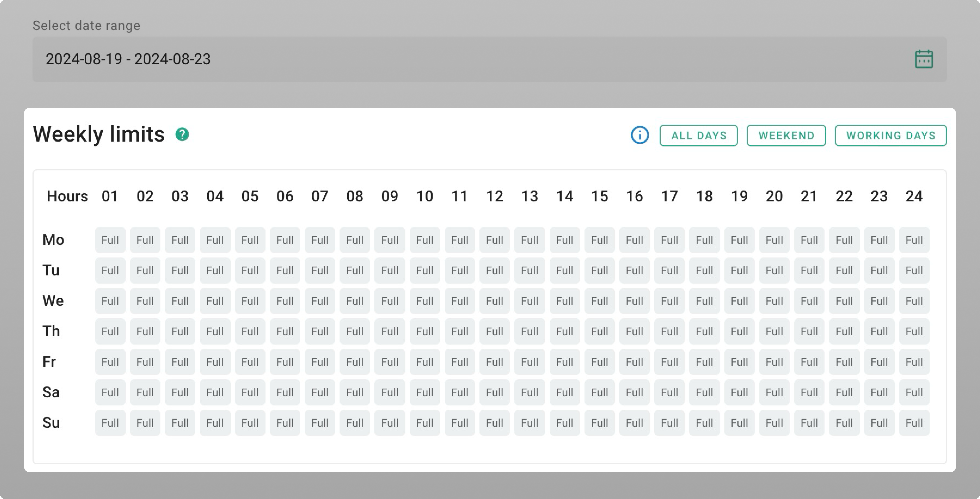Screen dimensions: 980x499
Task: Click the Su row label
Action: pyautogui.click(x=51, y=423)
